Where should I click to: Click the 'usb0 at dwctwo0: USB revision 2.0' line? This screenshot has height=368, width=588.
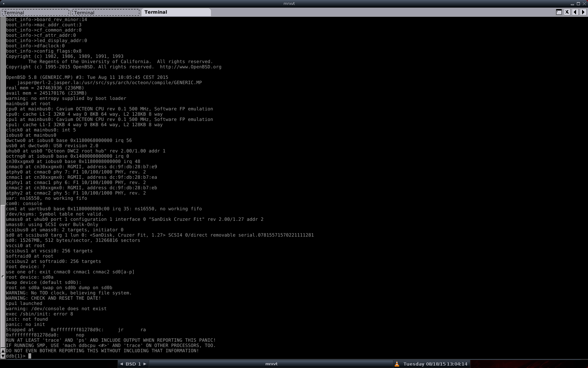(52, 146)
